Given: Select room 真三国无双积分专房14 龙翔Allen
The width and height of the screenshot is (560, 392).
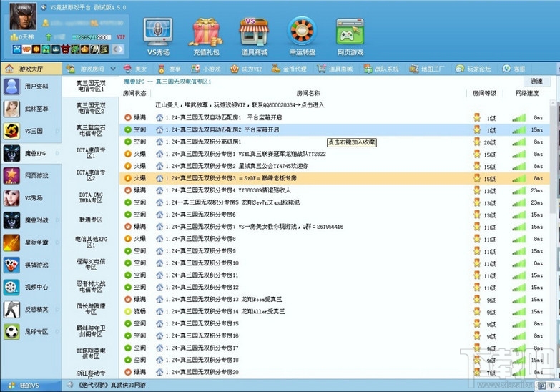Looking at the screenshot, I should coord(334,311).
